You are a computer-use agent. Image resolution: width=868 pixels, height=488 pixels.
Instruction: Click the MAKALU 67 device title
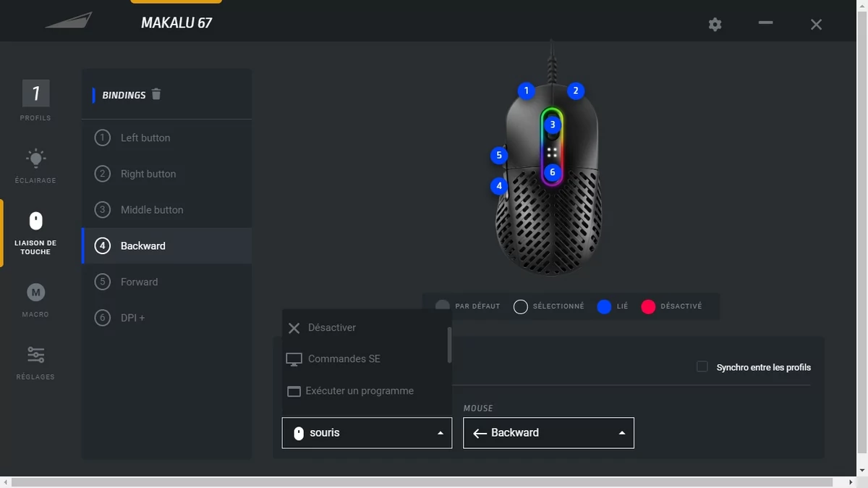[x=176, y=22]
